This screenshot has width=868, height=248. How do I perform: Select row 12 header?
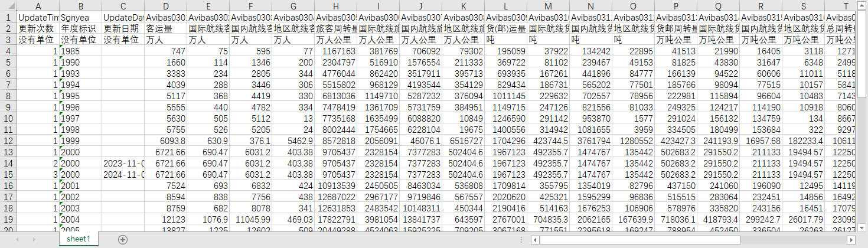(8, 141)
